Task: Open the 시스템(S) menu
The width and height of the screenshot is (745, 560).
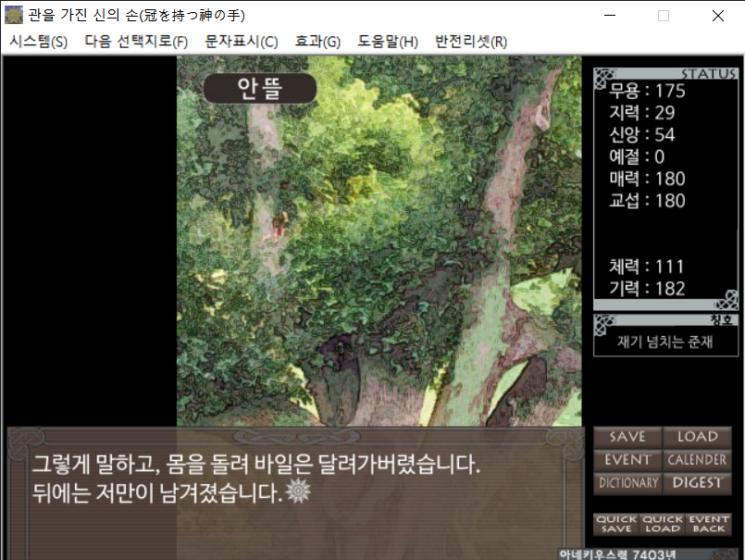Action: point(39,42)
